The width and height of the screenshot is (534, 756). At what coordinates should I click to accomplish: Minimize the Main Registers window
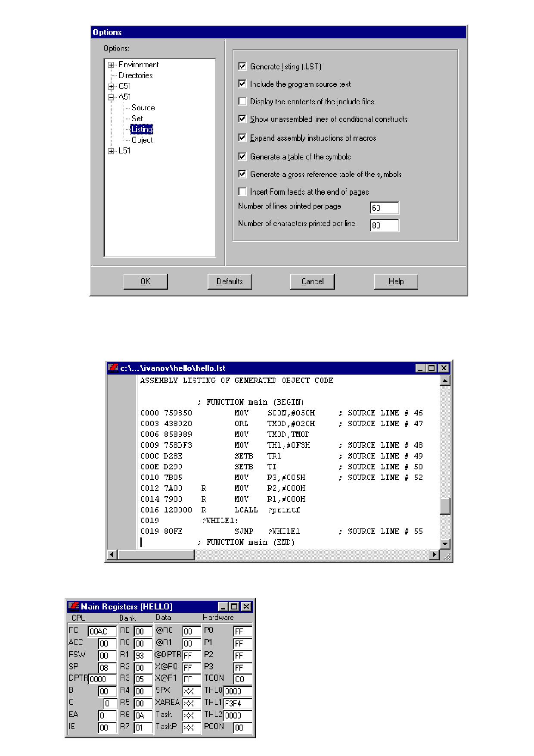[x=223, y=607]
